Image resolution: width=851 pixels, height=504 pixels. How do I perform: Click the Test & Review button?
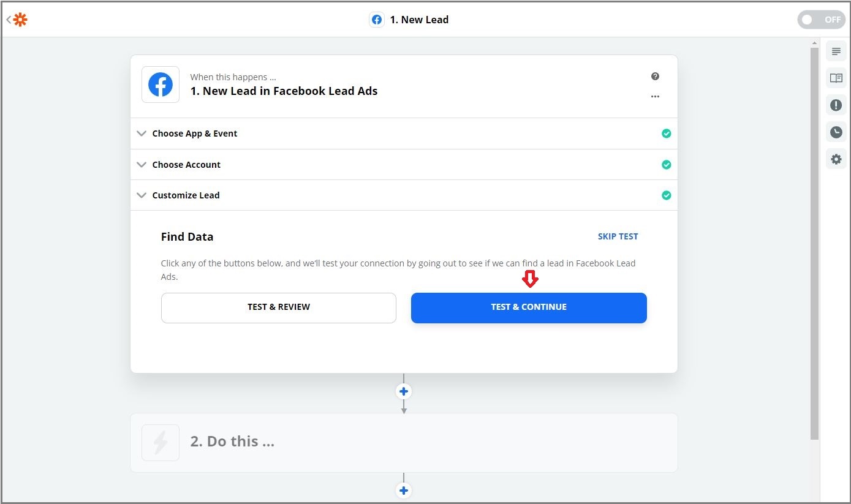pos(279,307)
